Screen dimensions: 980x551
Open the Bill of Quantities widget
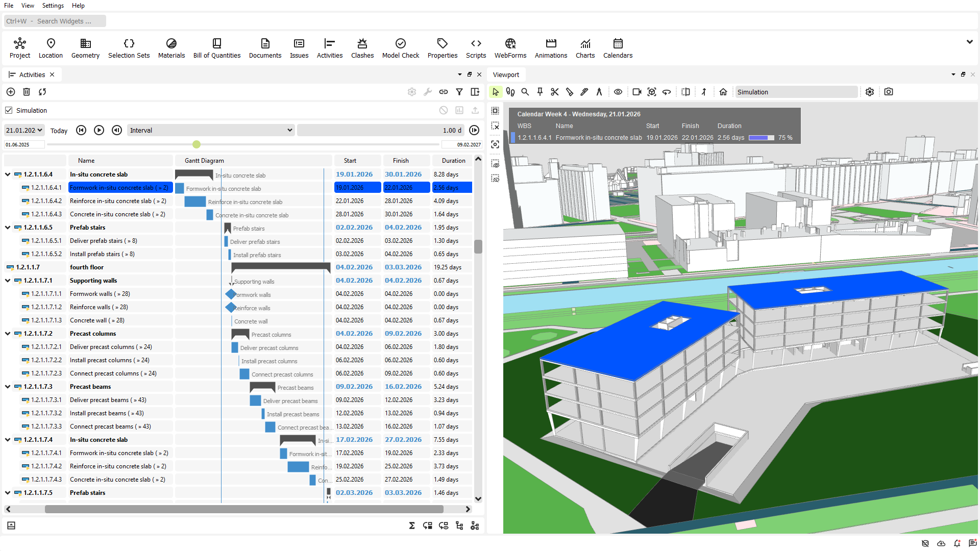click(216, 48)
